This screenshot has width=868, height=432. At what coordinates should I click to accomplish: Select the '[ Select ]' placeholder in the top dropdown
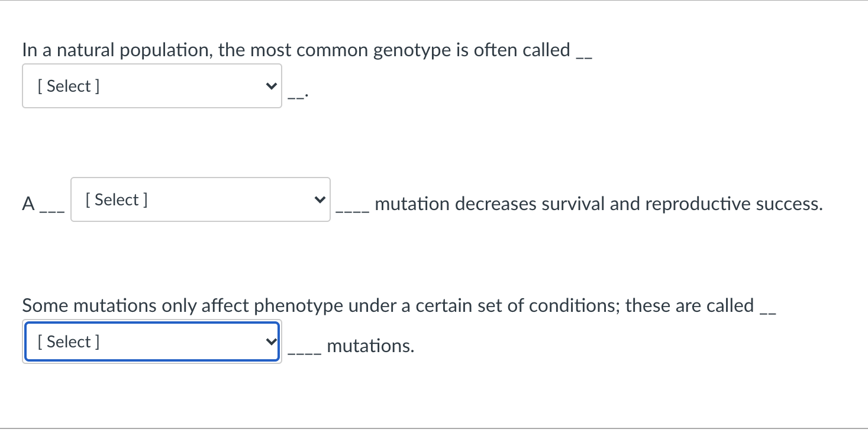[x=69, y=86]
